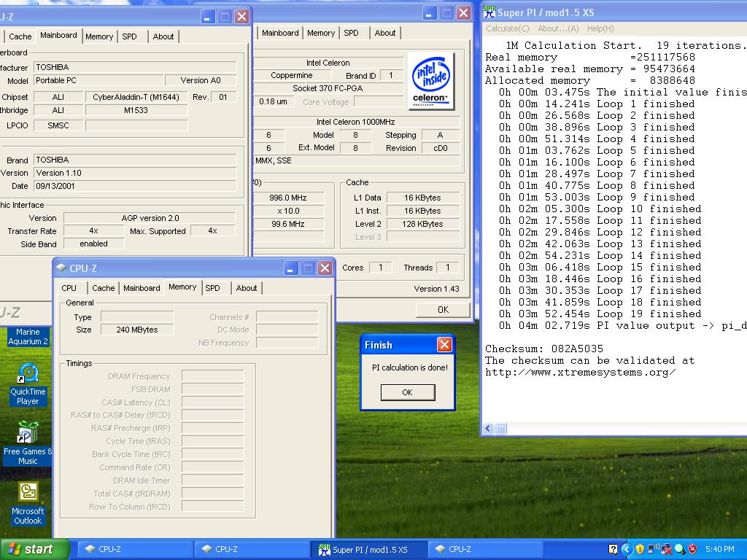This screenshot has height=560, width=747.
Task: Click the network connection computers tray icon
Action: (667, 549)
